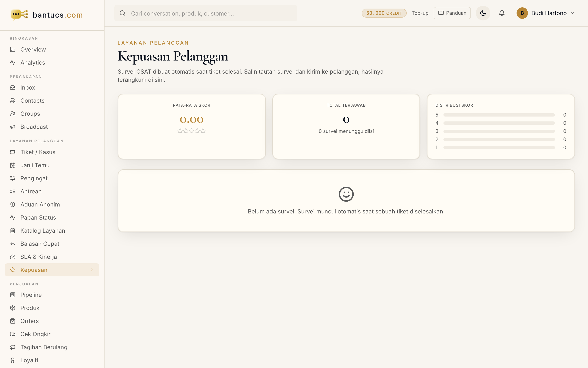Screen dimensions: 588x368
Task: Click the star rating under 0.00
Action: tap(192, 131)
